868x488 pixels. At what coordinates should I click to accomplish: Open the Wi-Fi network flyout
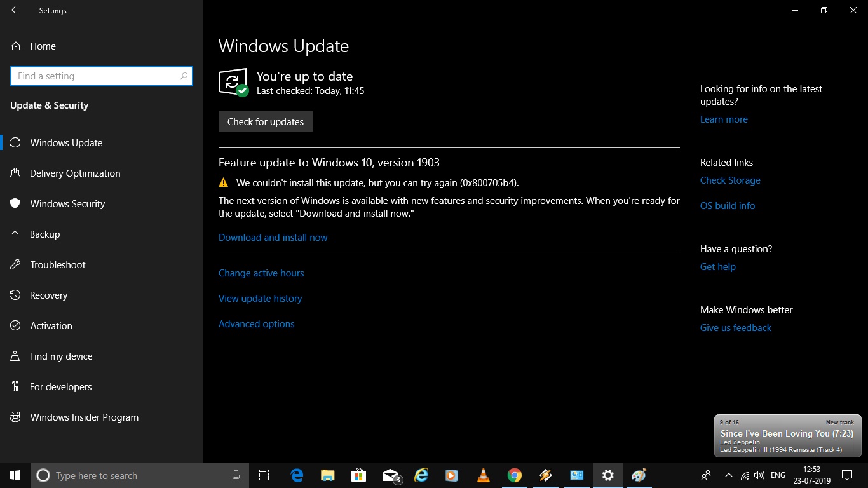pos(745,475)
